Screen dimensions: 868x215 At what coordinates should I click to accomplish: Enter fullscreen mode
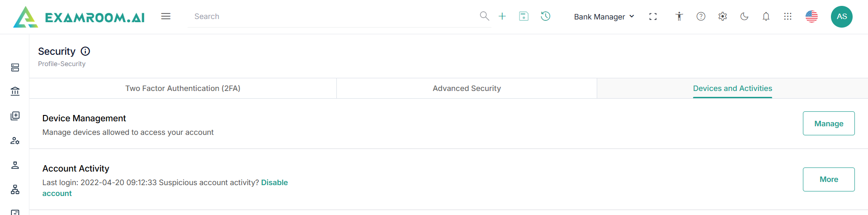coord(653,17)
